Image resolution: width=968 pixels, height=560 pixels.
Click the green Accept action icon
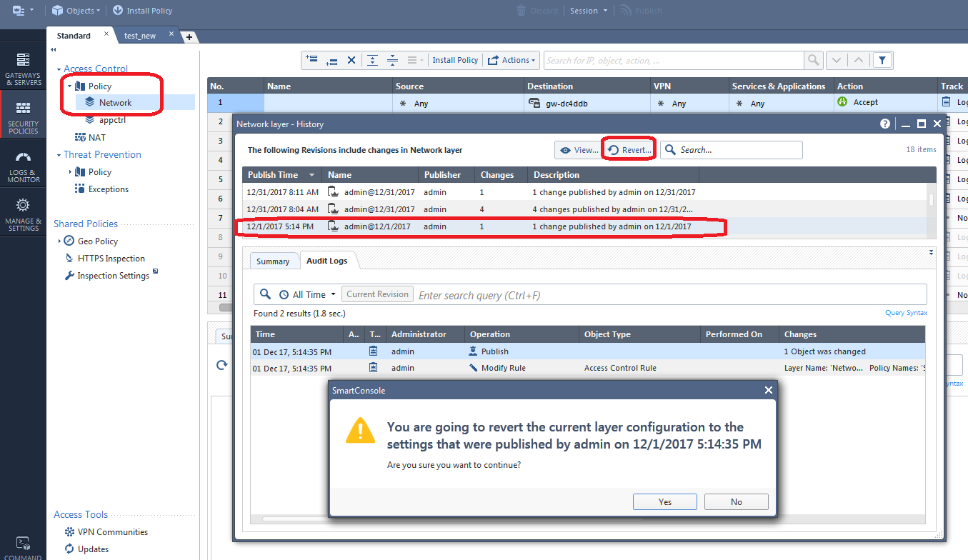[x=842, y=102]
